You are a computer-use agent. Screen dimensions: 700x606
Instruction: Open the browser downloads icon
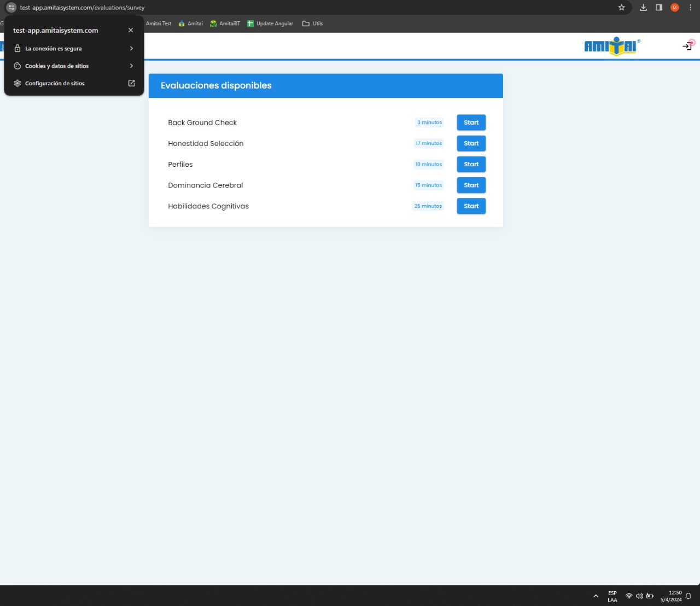click(643, 8)
